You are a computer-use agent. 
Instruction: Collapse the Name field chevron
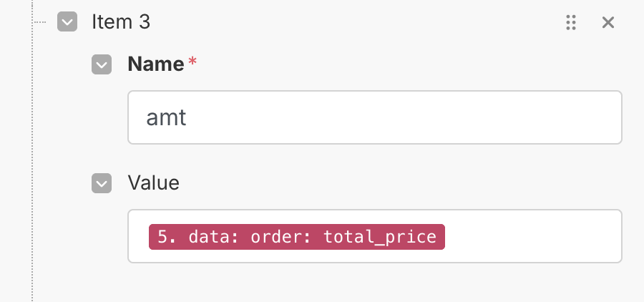(x=102, y=65)
